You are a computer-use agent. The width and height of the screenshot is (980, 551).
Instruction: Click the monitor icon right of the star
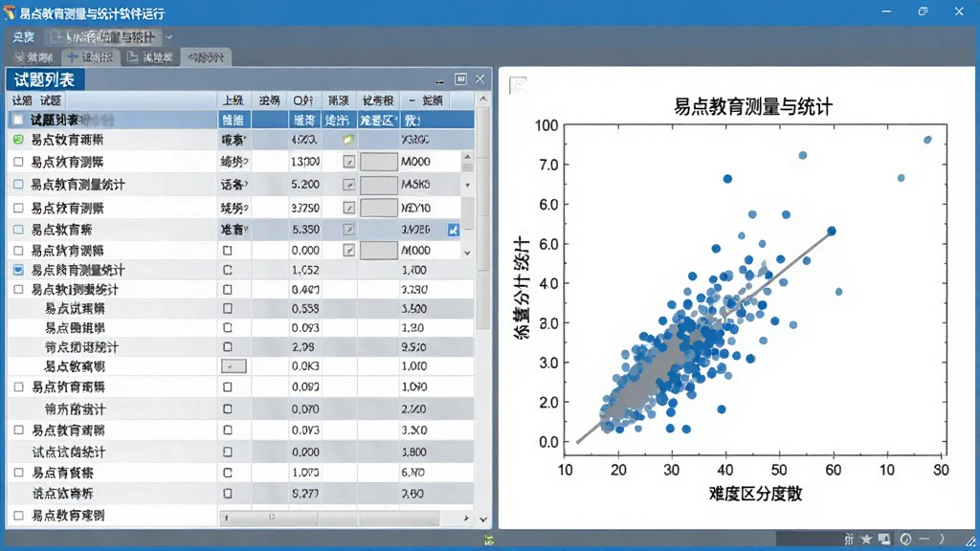[884, 539]
